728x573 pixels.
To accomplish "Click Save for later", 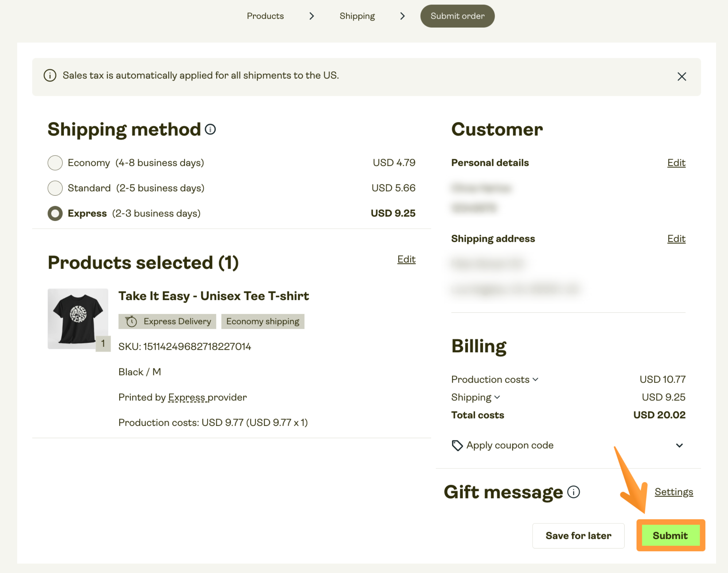I will (578, 535).
